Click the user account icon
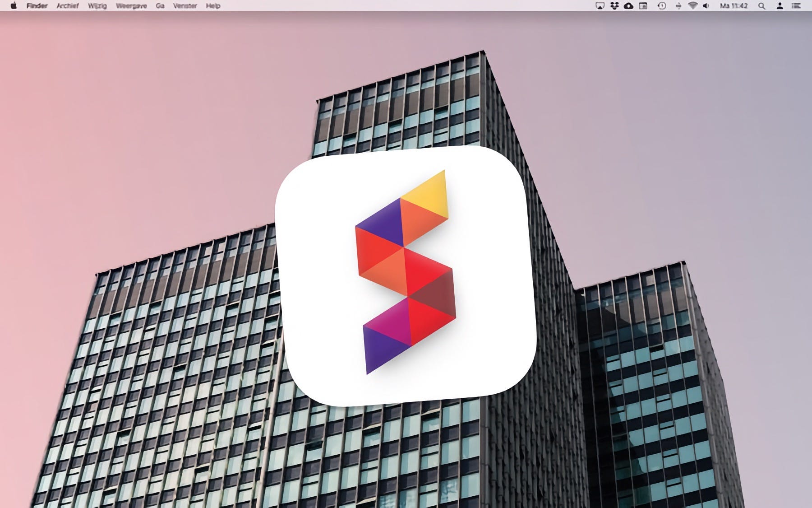Image resolution: width=812 pixels, height=508 pixels. 780,6
